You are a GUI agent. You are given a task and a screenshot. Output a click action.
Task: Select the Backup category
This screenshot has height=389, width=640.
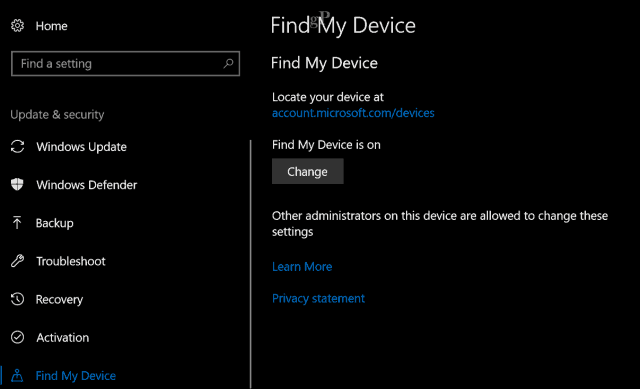(54, 223)
